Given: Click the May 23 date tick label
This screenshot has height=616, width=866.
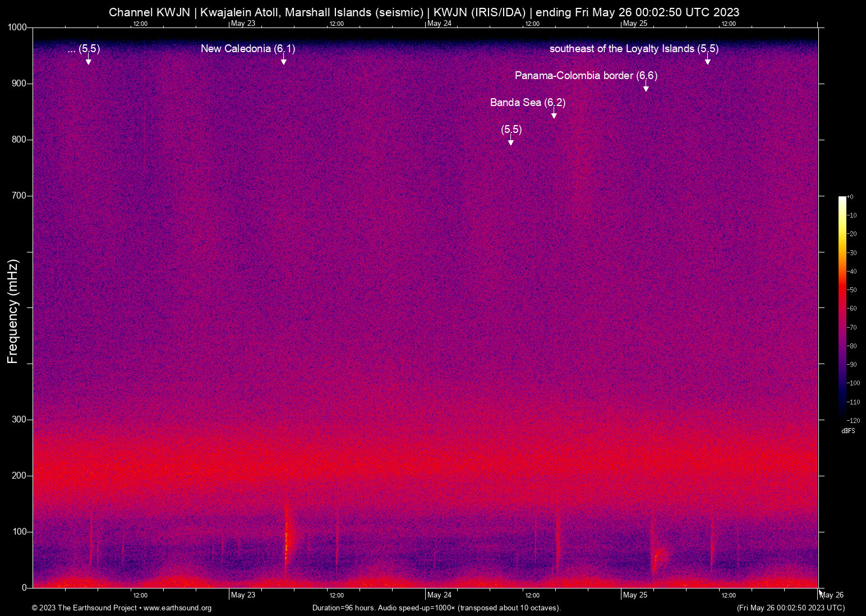Looking at the screenshot, I should (x=243, y=595).
